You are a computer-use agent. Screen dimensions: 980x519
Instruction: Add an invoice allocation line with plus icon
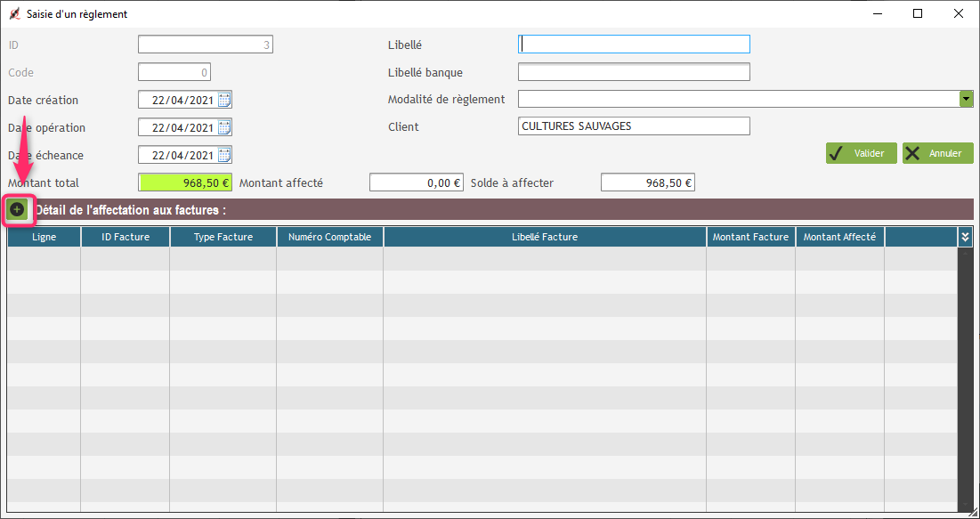(18, 209)
